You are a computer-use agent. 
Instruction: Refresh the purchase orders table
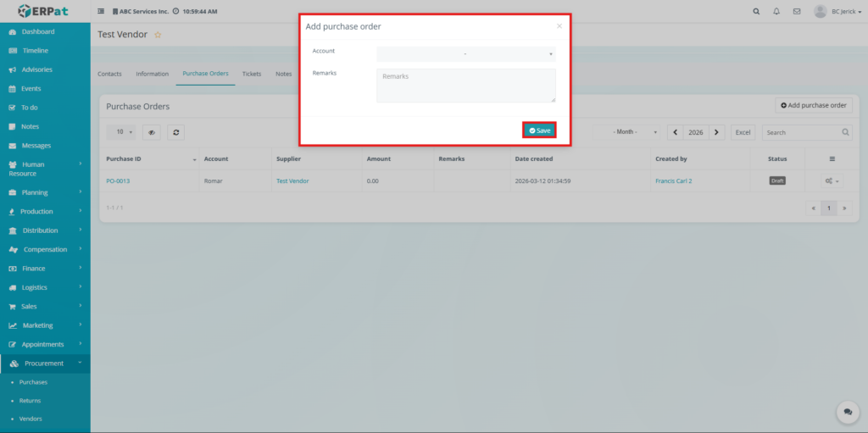pyautogui.click(x=175, y=132)
